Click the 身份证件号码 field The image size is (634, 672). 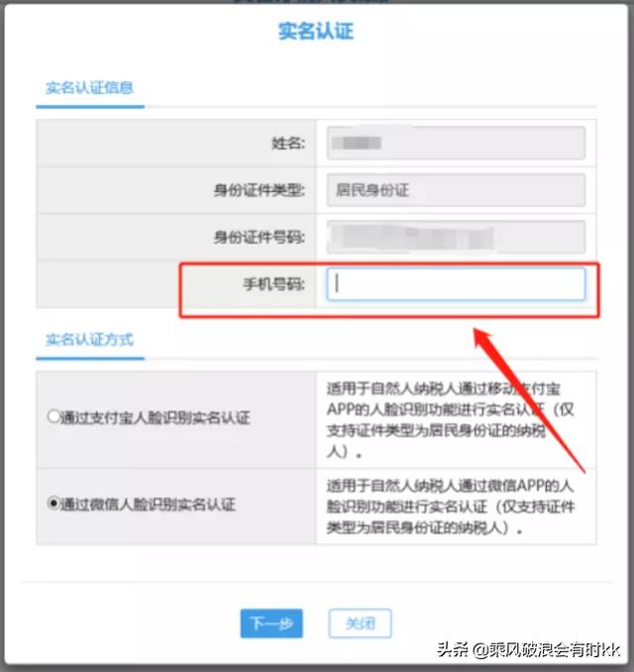(456, 237)
